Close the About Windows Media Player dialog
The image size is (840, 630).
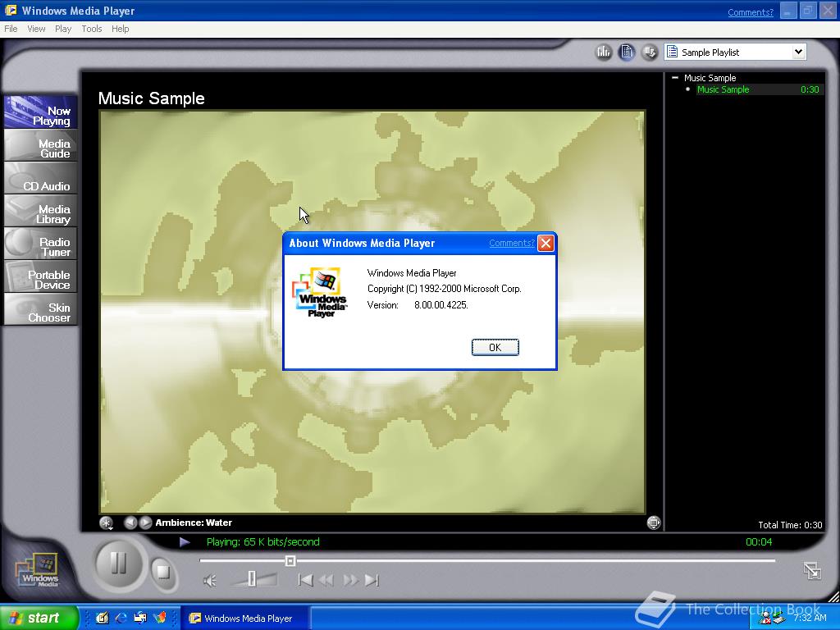coord(546,243)
